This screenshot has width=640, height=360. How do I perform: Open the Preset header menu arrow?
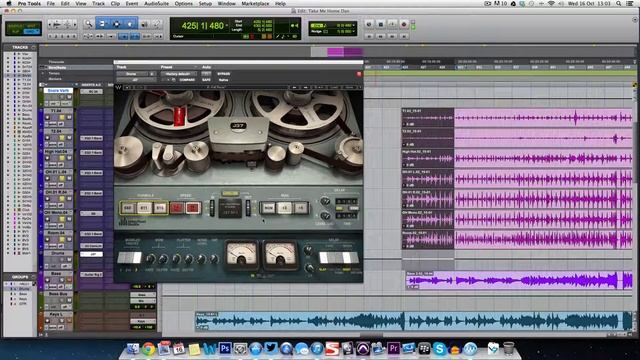tap(196, 67)
